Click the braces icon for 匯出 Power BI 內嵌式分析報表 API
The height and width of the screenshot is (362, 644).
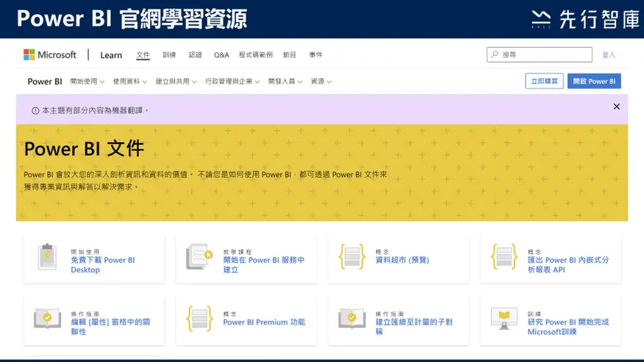[x=504, y=257]
